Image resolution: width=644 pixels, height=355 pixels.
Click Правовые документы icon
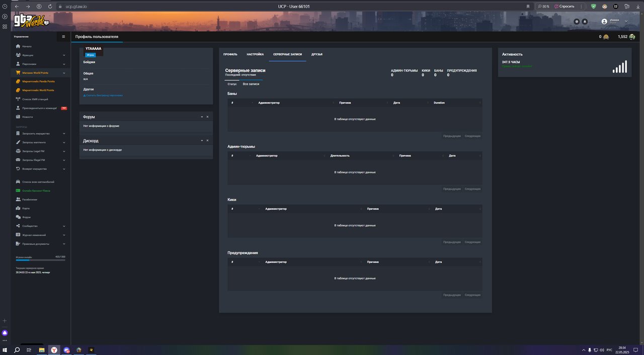pyautogui.click(x=18, y=244)
